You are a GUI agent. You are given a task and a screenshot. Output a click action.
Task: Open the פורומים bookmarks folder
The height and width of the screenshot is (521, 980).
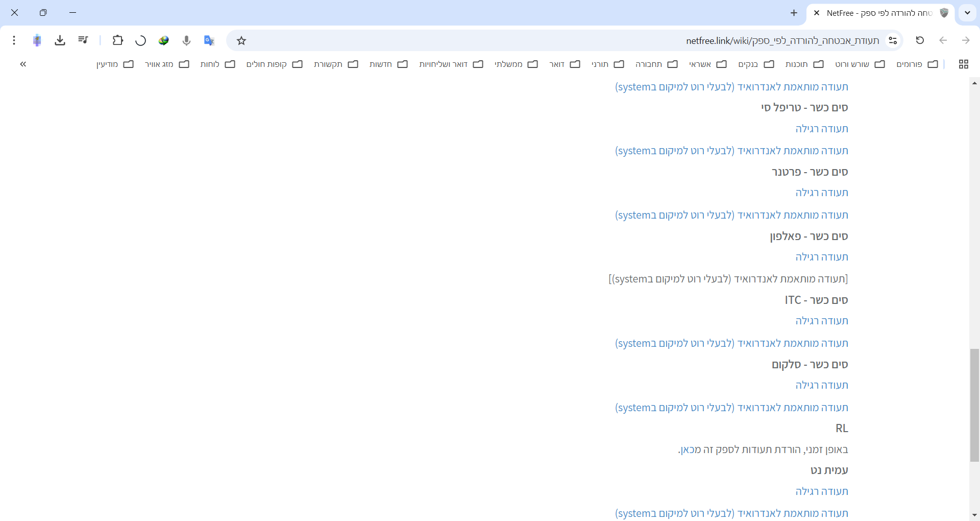tap(917, 64)
